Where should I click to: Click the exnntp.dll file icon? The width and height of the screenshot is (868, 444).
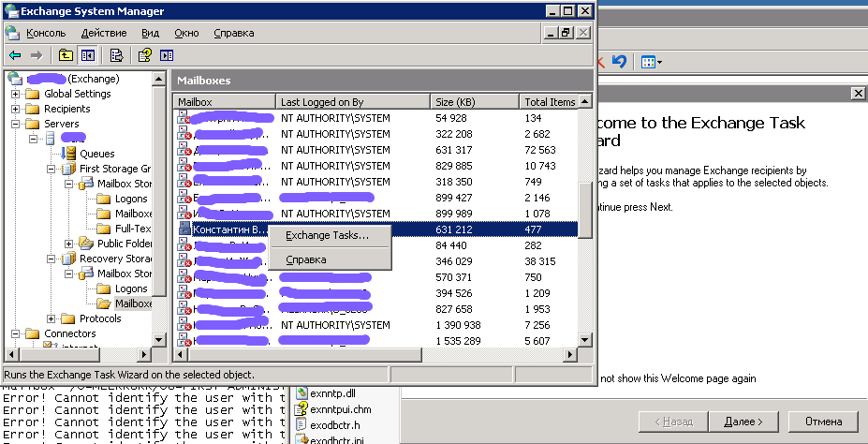(302, 393)
